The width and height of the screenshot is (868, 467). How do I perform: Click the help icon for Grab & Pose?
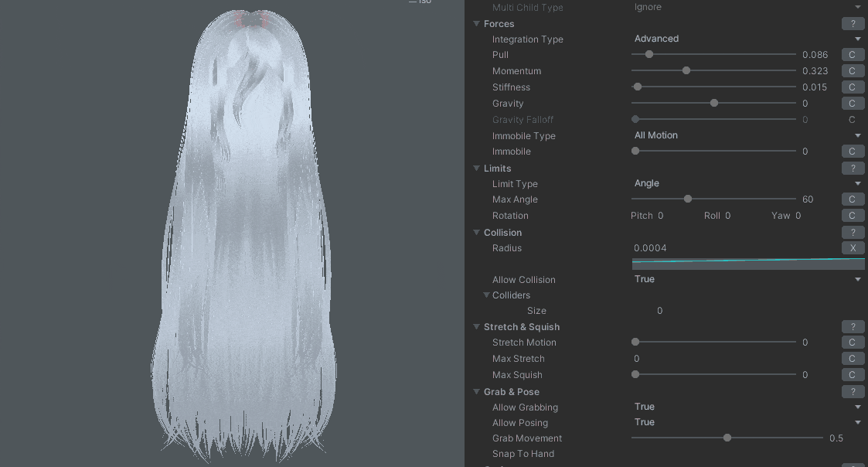coord(853,392)
